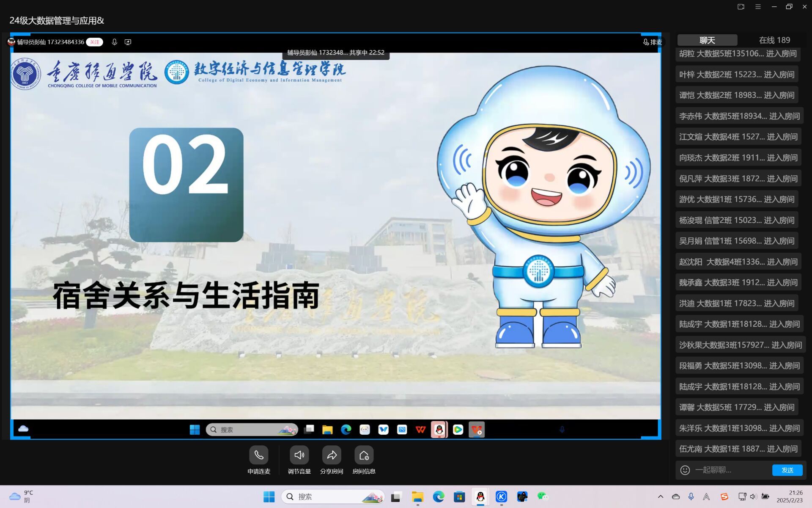Open the taskbar volume speaker icon
This screenshot has height=508, width=812.
[753, 497]
